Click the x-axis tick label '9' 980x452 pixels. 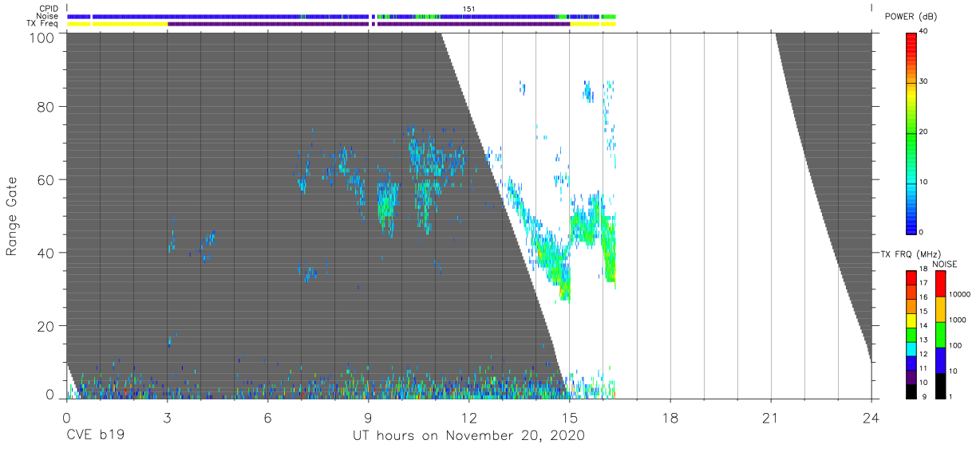(x=368, y=417)
